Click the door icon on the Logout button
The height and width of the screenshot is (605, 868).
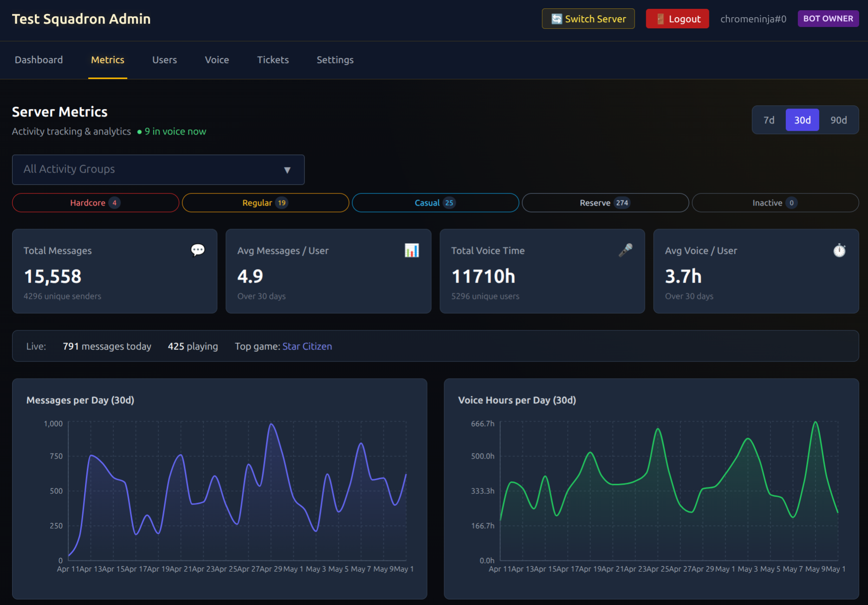coord(660,19)
